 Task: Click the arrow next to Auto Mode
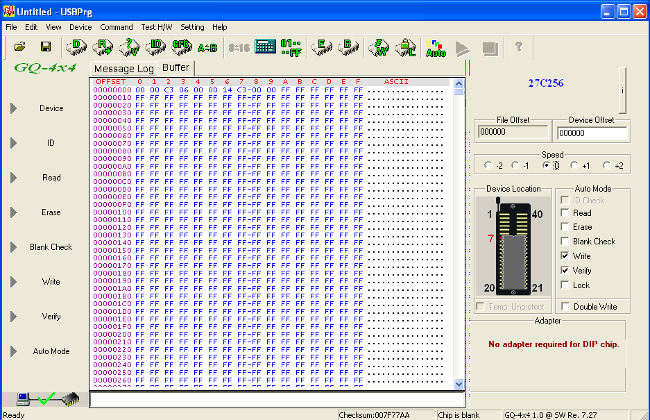point(14,351)
